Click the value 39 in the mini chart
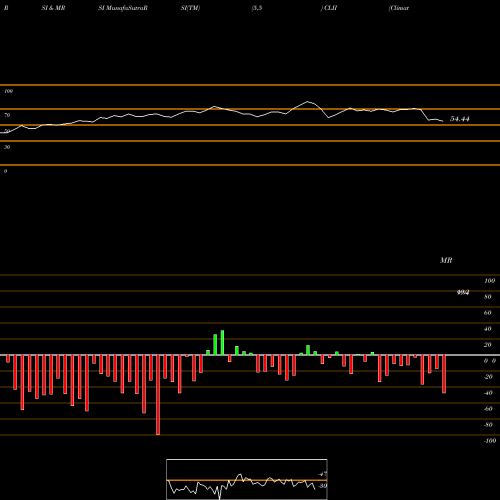Image resolution: width=500 pixels, height=500 pixels. pyautogui.click(x=322, y=486)
